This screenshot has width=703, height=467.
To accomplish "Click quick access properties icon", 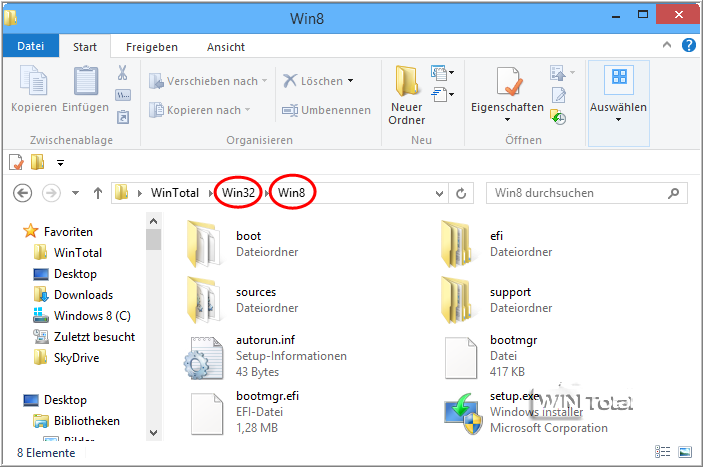I will (17, 162).
